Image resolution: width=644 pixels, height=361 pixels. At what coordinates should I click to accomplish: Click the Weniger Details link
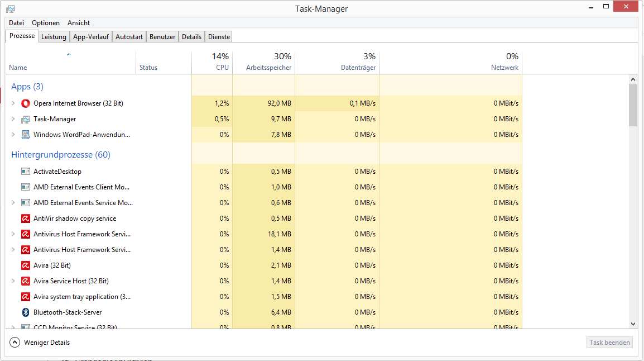pyautogui.click(x=47, y=343)
